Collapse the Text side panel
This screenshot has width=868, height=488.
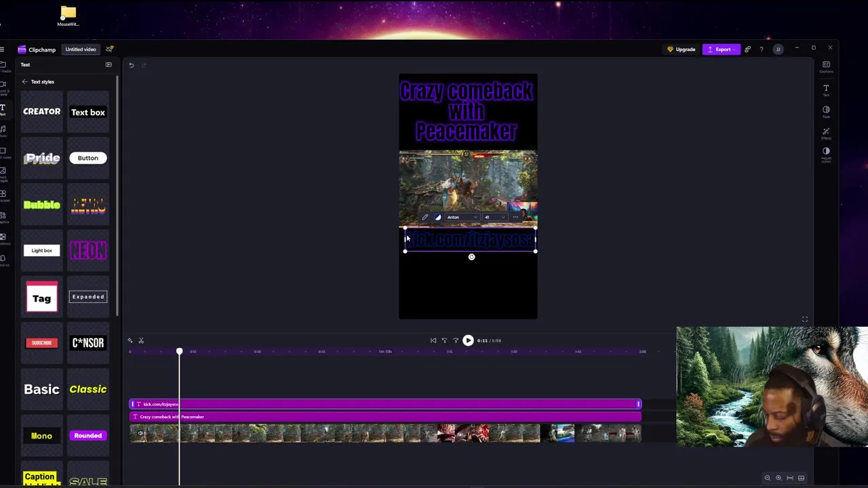click(108, 64)
